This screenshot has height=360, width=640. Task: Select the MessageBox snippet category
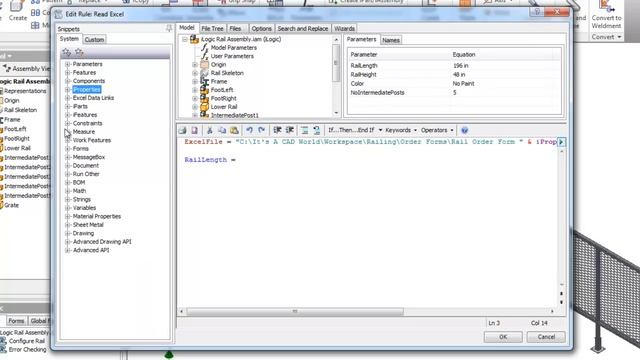(89, 157)
